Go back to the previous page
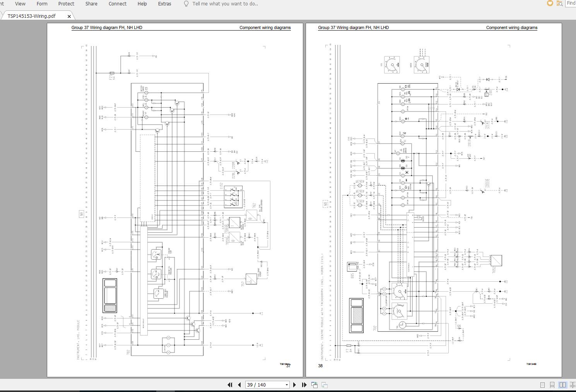Image resolution: width=576 pixels, height=392 pixels. [x=239, y=385]
